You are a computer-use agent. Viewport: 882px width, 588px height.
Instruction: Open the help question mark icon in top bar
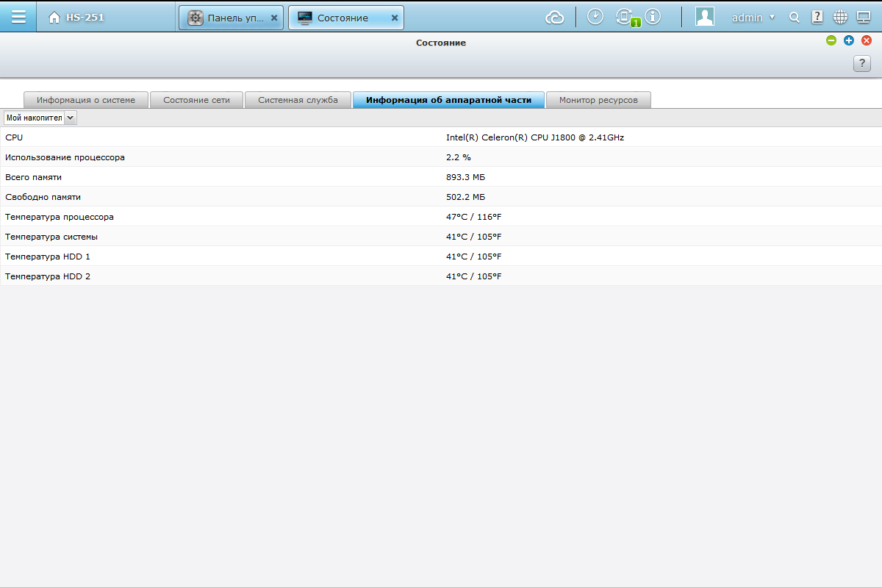[x=817, y=17]
